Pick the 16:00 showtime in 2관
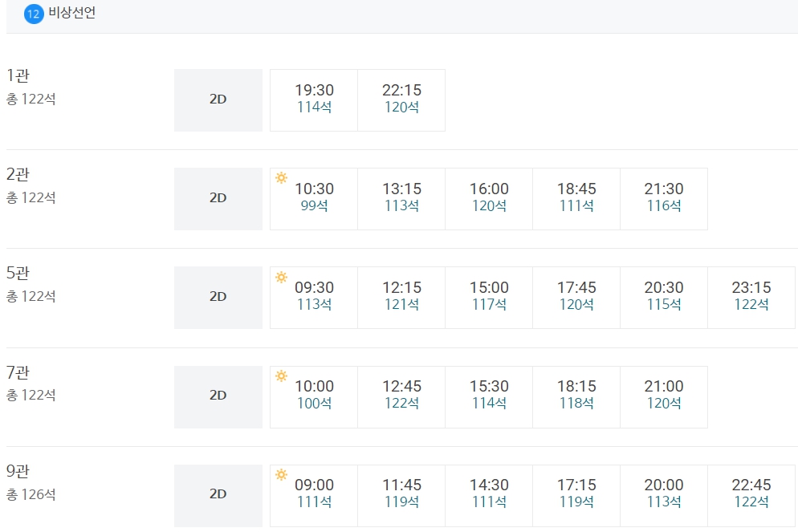The width and height of the screenshot is (798, 532). [x=489, y=199]
